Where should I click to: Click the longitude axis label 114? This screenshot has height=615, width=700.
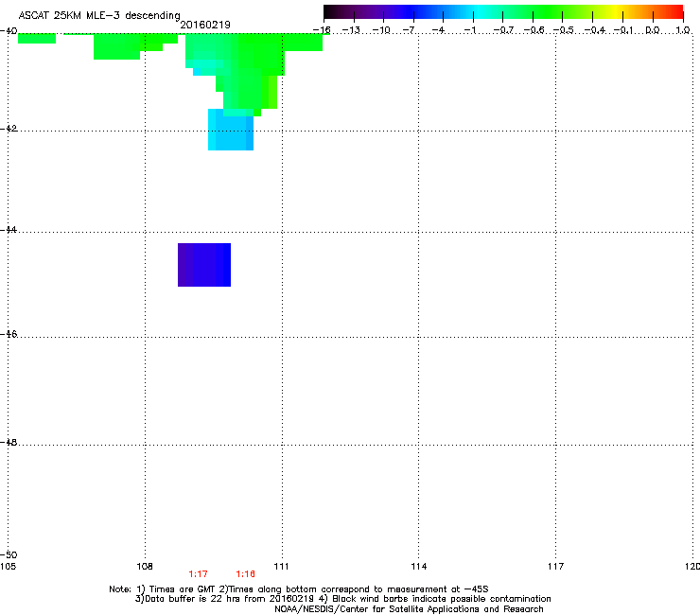coord(418,567)
